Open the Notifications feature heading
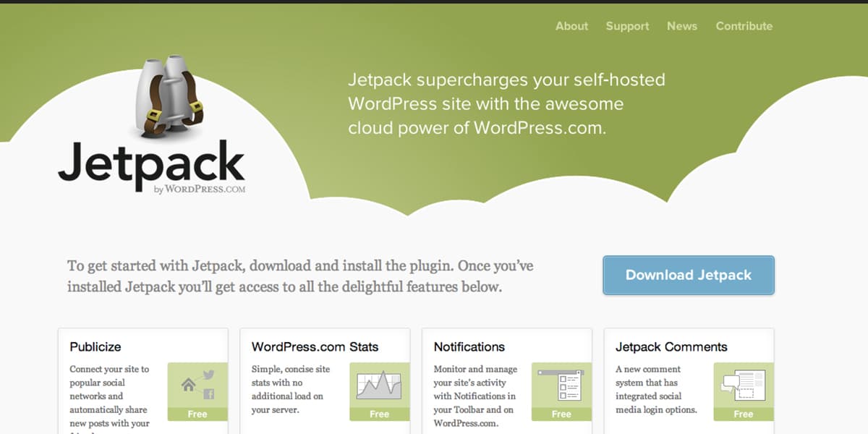Screen dimensions: 868x434 [x=470, y=346]
